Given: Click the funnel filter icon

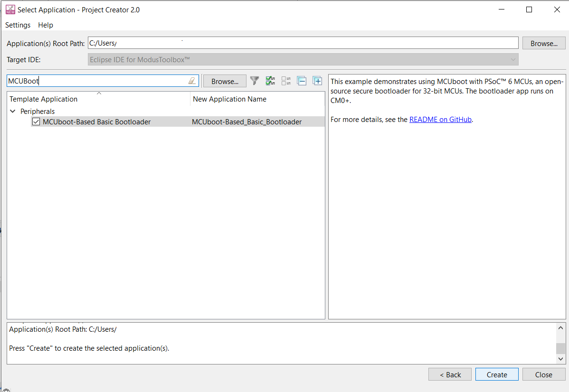Looking at the screenshot, I should [255, 81].
